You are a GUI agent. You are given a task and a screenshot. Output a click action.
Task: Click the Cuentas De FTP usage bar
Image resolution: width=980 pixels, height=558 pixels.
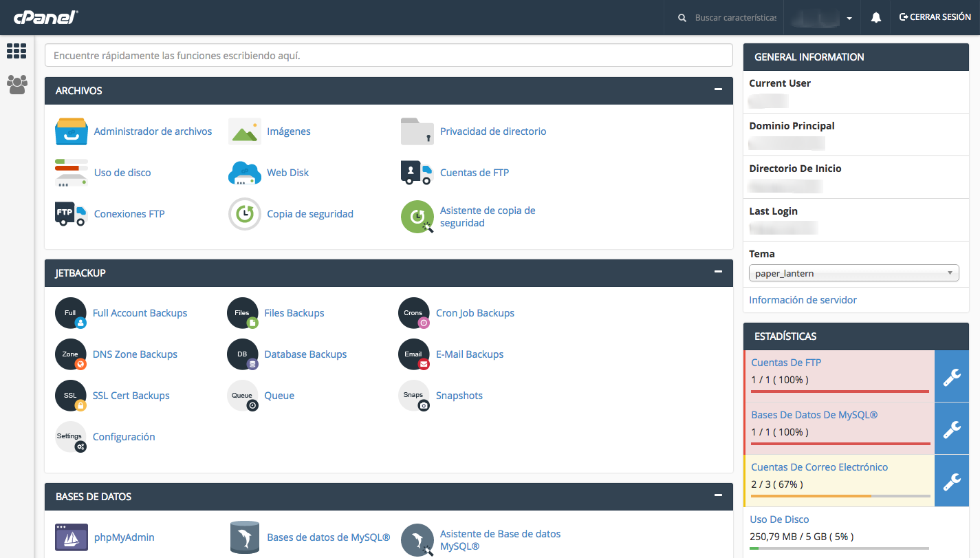click(x=840, y=391)
